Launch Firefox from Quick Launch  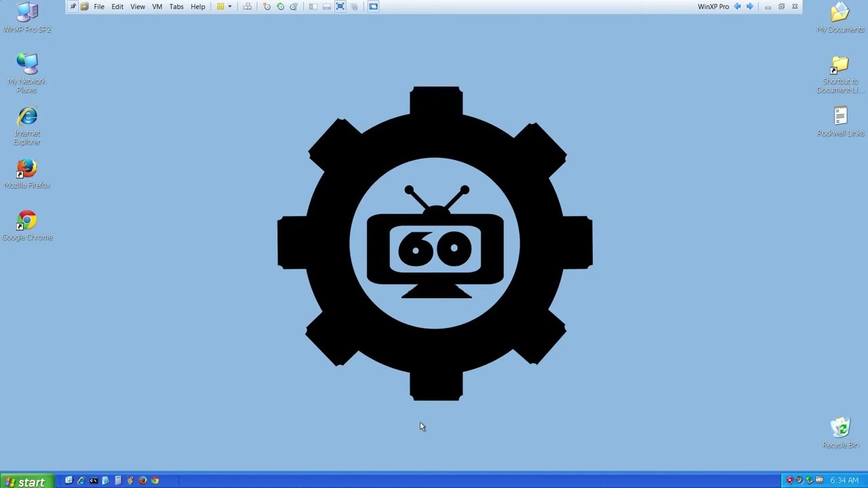142,481
